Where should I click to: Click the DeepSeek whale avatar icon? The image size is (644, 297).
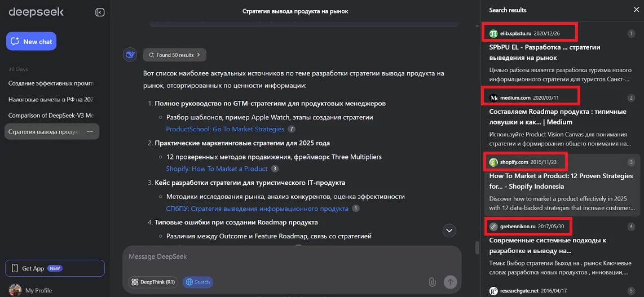coord(130,55)
